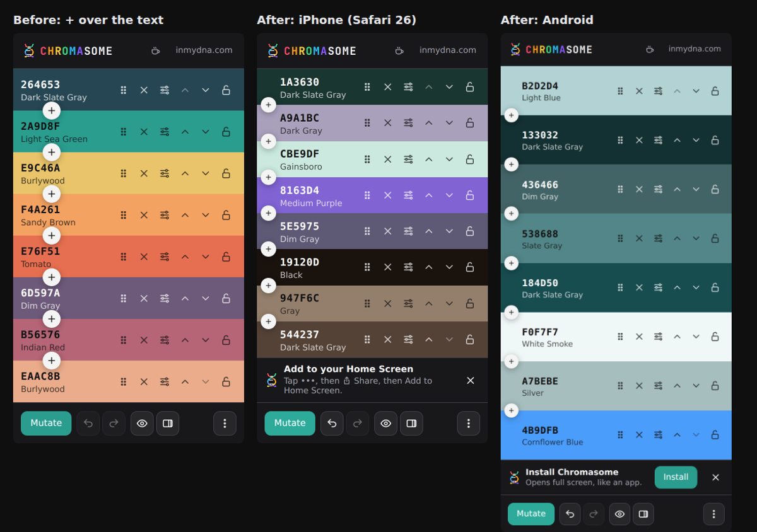Viewport: 757px width, 532px height.
Task: Select the 2A9D8F Light Sea Green hex code
Action: click(x=40, y=126)
